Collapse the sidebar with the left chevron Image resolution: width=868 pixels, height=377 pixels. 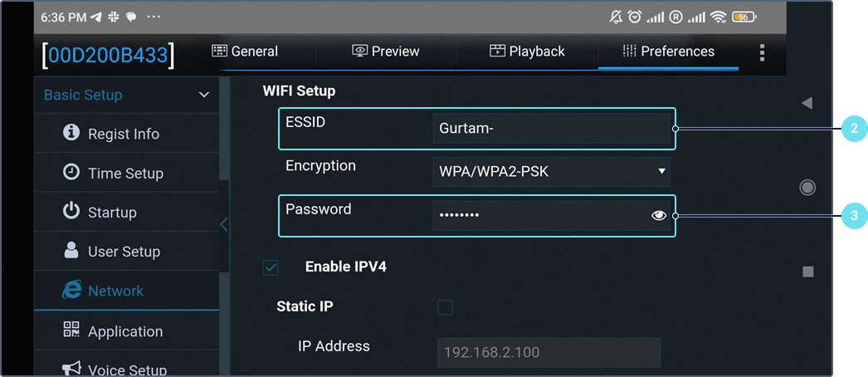pyautogui.click(x=223, y=224)
